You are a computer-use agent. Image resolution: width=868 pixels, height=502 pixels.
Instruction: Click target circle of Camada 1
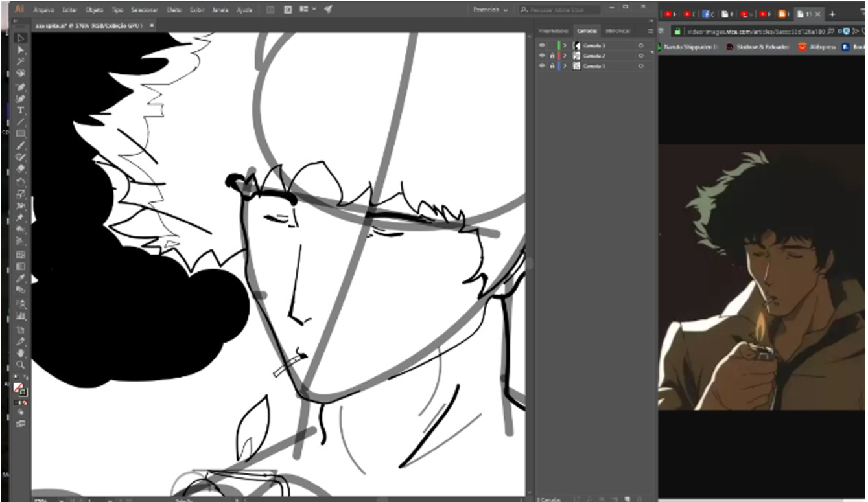click(x=640, y=67)
